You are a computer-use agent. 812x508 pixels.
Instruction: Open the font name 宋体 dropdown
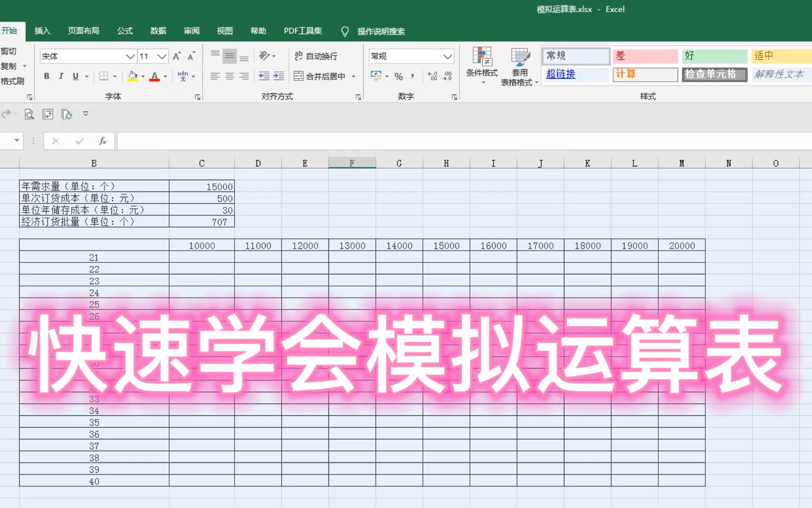point(130,56)
